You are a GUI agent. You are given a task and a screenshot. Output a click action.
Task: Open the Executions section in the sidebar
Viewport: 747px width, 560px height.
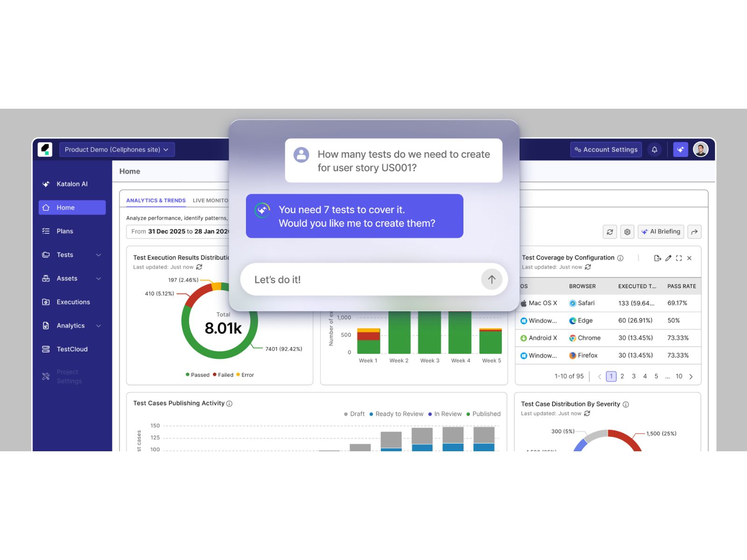coord(72,302)
